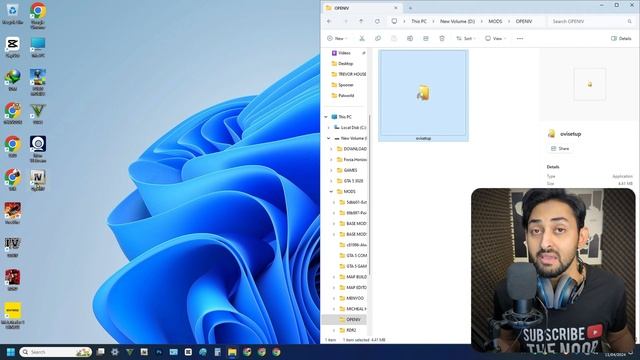This screenshot has height=360, width=640.
Task: Expand the DOWNLOAD folder node
Action: pyautogui.click(x=331, y=149)
